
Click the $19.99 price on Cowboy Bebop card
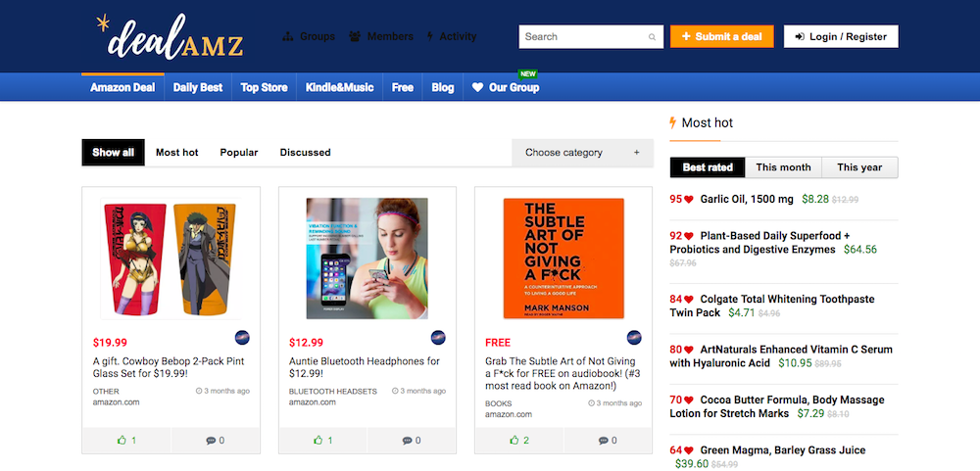(x=110, y=343)
